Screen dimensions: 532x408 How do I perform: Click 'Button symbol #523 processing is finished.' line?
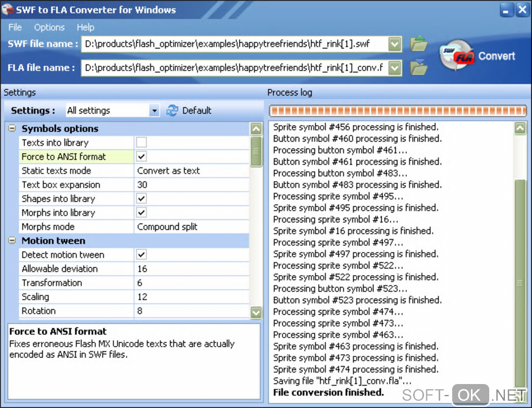(358, 300)
